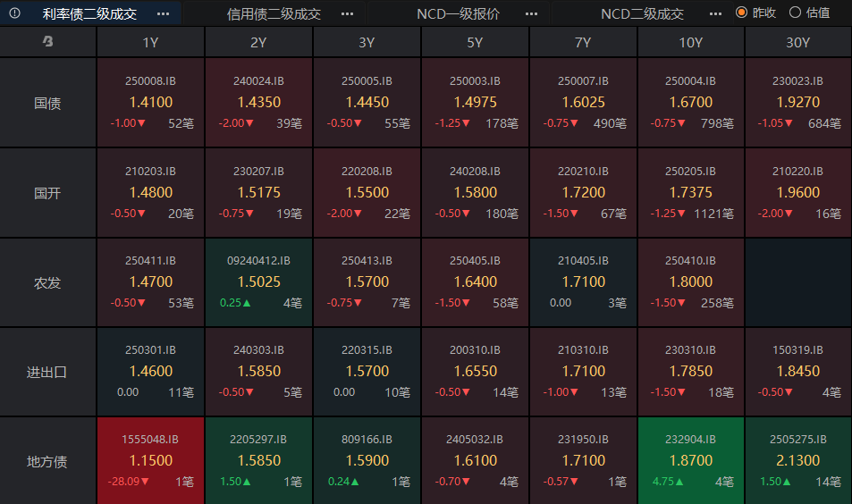Viewport: 852px width, 504px height.
Task: Click the info icon beside 利率债二级成交
Action: tap(14, 13)
